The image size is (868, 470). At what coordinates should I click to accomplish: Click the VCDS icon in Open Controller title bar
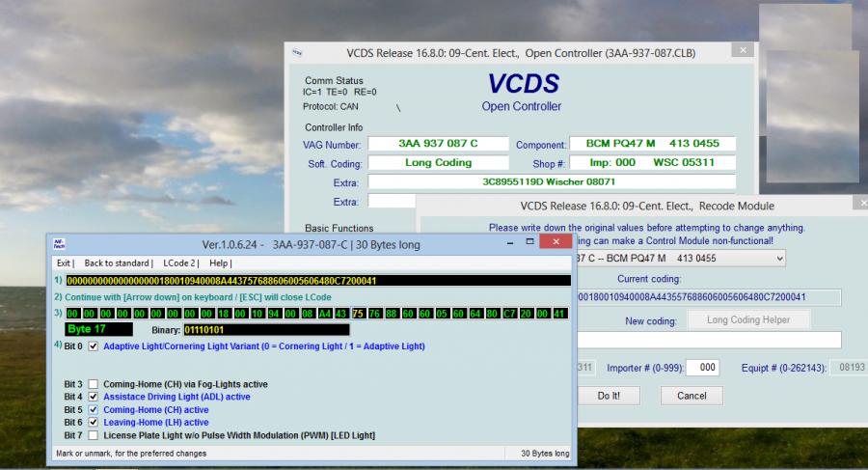pos(297,53)
